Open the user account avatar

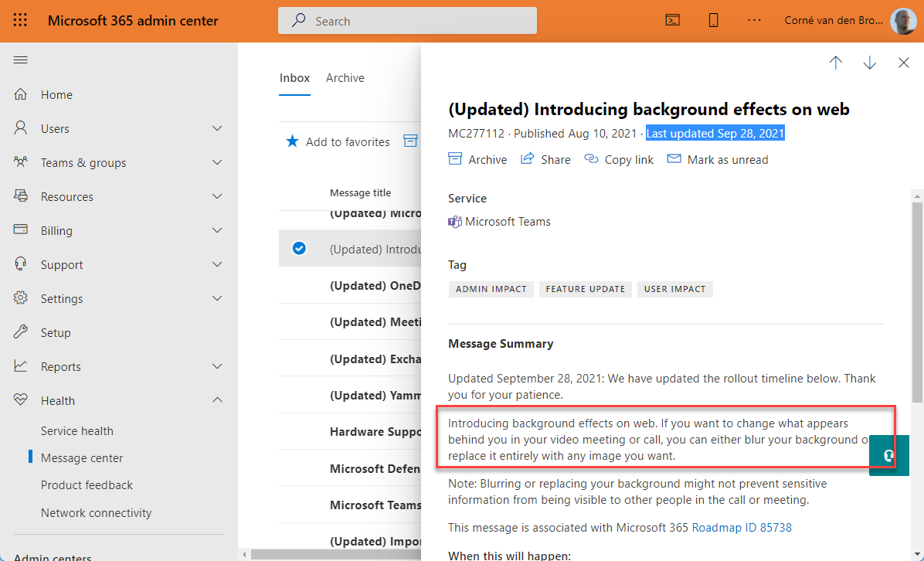[x=903, y=21]
